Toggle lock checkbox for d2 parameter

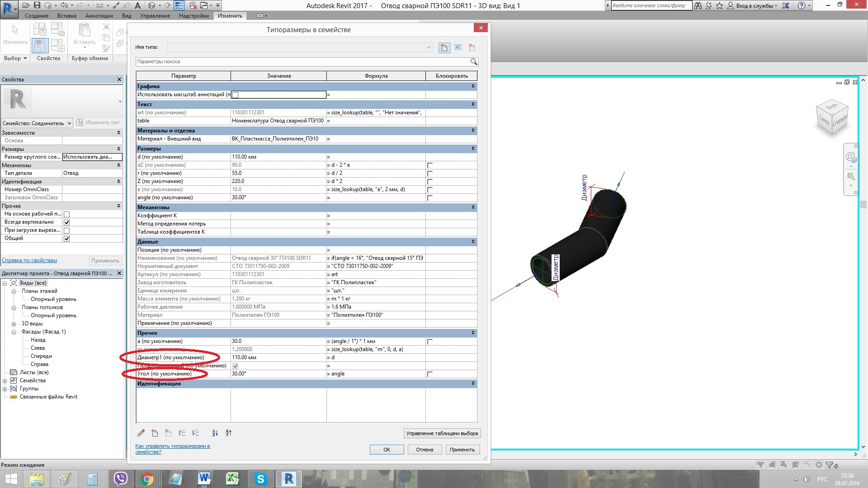pos(430,165)
